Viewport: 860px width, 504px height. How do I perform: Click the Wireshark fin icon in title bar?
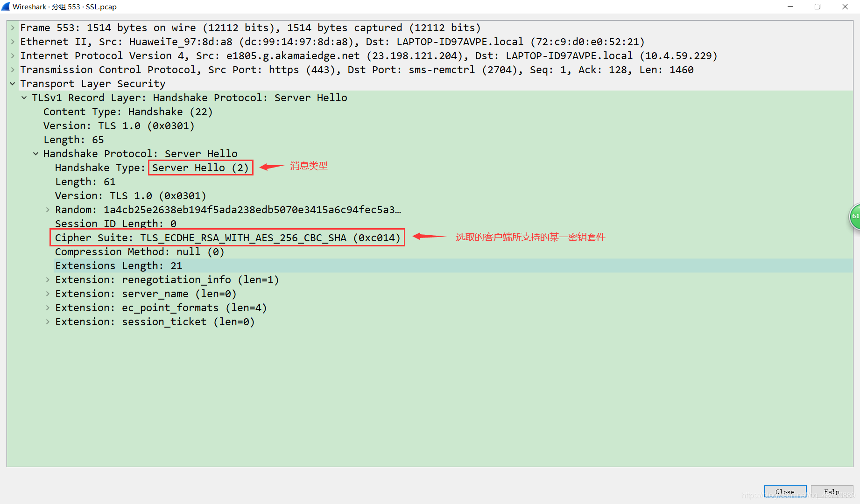[x=6, y=7]
